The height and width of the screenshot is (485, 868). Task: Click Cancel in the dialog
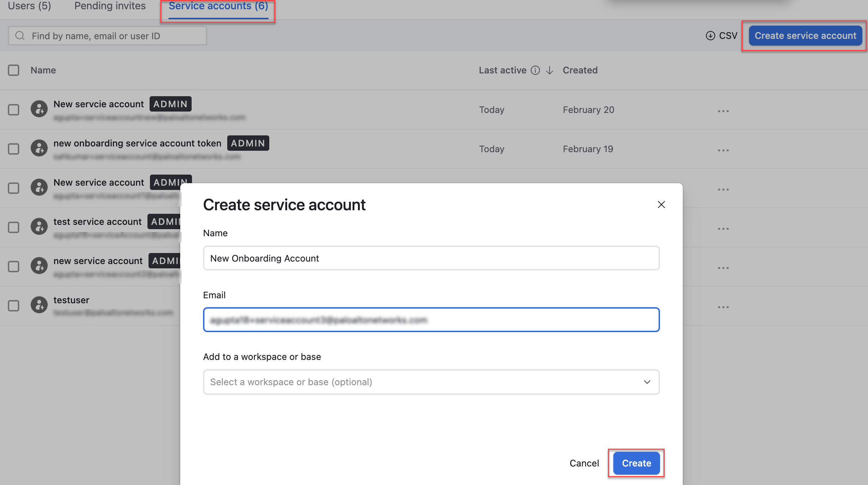[x=584, y=463]
